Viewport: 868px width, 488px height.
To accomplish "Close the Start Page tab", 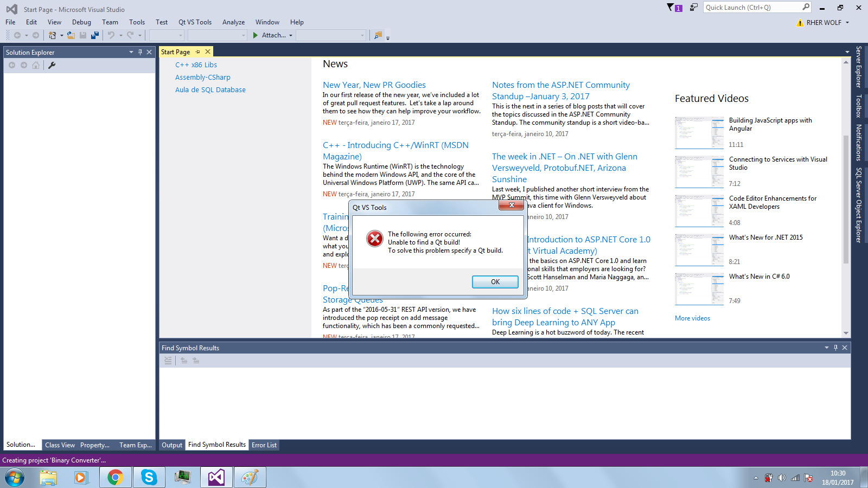I will pos(207,52).
